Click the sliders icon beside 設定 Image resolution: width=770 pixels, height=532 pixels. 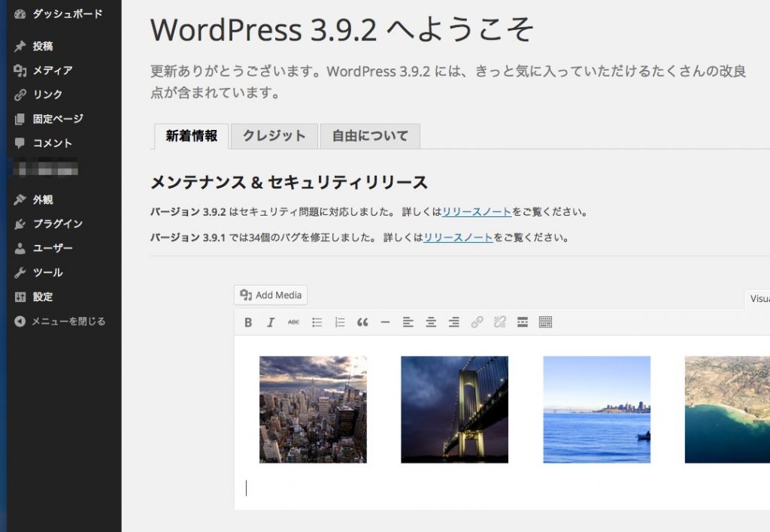pyautogui.click(x=20, y=297)
